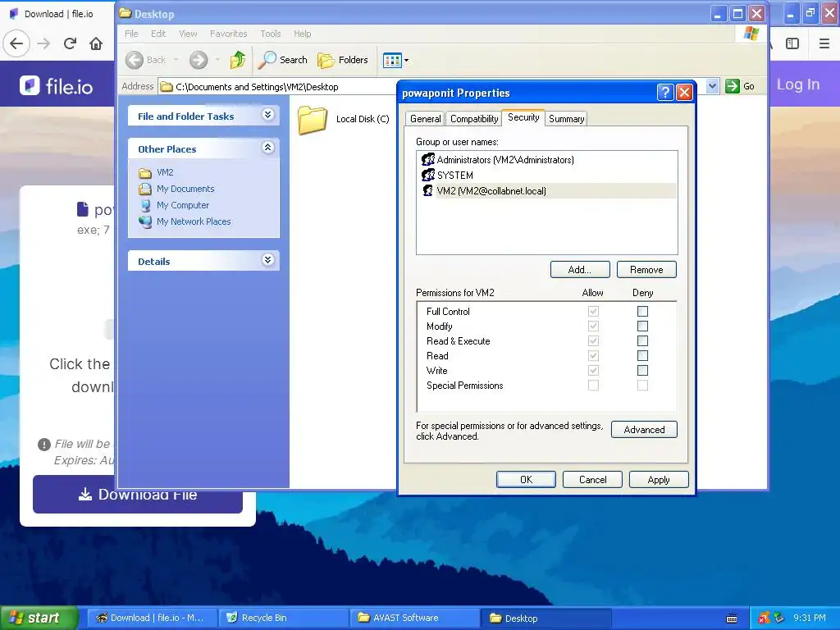Collapse the Other Places panel
Viewport: 840px width, 630px height.
(268, 148)
